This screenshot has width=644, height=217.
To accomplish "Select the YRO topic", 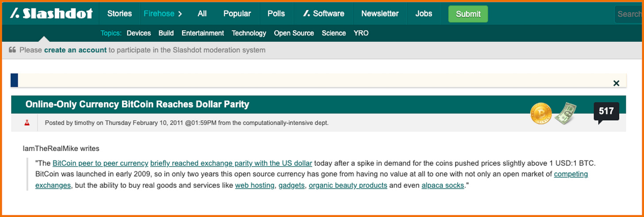I will [361, 33].
